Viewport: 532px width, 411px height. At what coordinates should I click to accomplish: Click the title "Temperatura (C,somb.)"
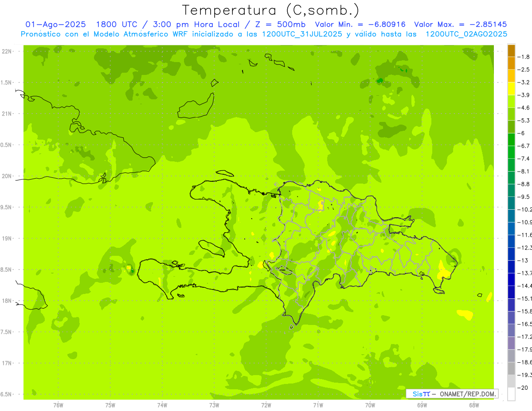point(271,10)
